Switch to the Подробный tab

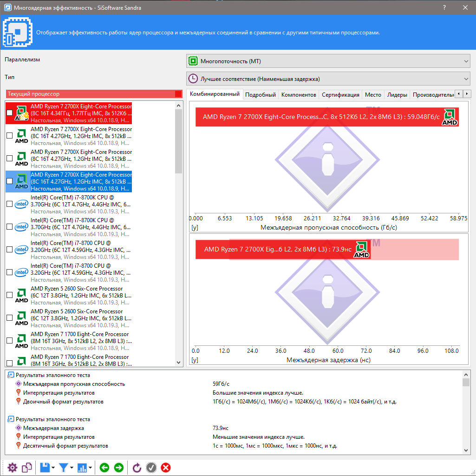coord(261,94)
